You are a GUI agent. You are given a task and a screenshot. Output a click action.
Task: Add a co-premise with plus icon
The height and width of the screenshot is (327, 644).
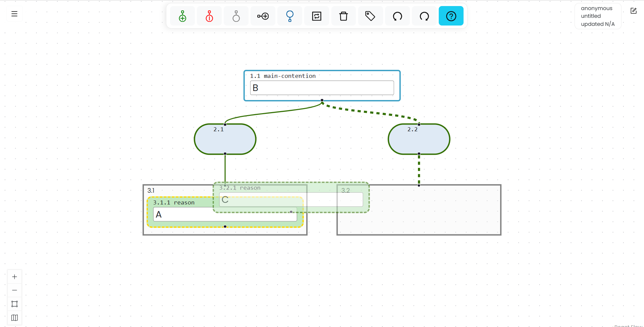pyautogui.click(x=263, y=16)
